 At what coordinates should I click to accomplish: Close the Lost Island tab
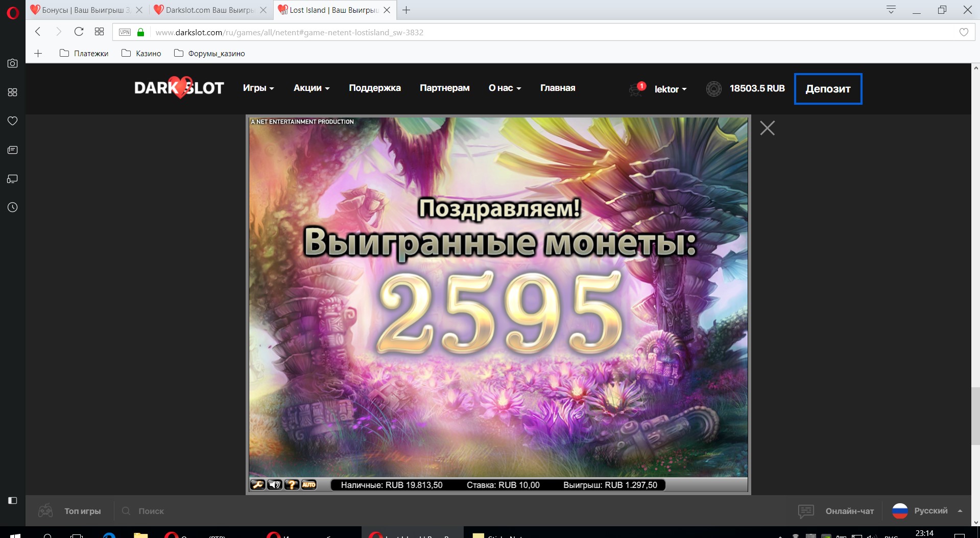tap(387, 10)
